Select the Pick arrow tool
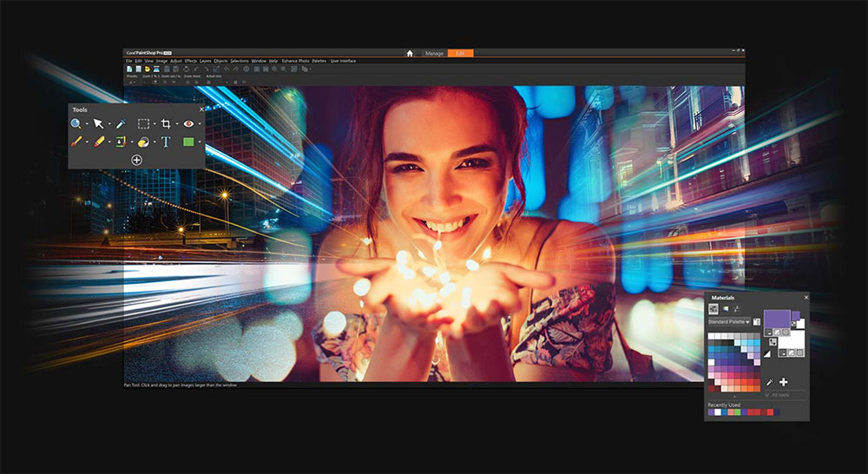Image resolution: width=868 pixels, height=474 pixels. click(98, 123)
